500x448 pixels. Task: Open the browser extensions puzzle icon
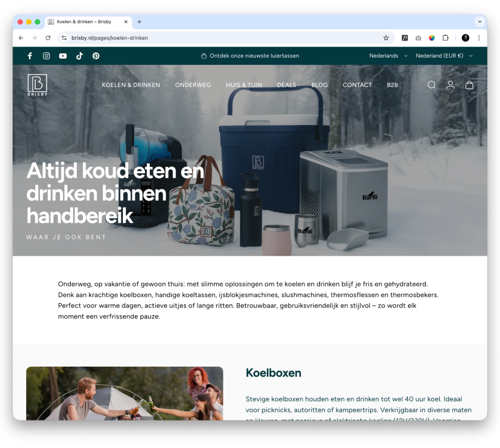point(446,38)
